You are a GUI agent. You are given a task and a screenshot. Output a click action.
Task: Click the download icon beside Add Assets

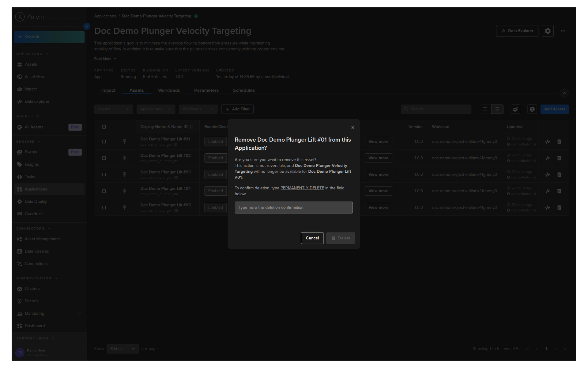[532, 109]
